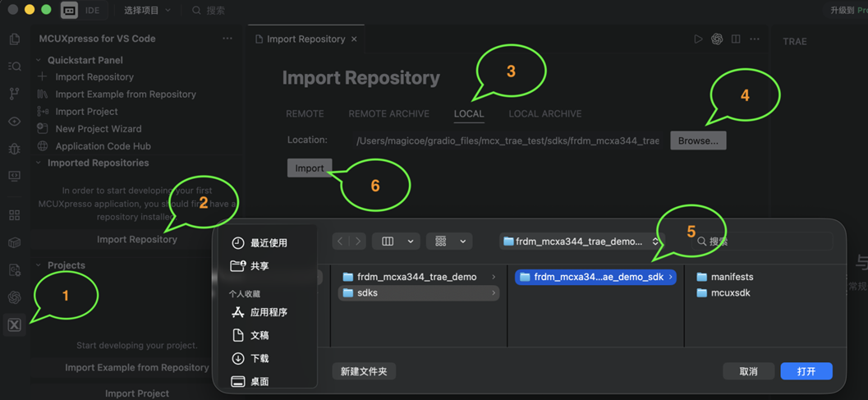Click the eye icon in activity bar
Viewport: 868px width, 400px height.
(x=15, y=122)
